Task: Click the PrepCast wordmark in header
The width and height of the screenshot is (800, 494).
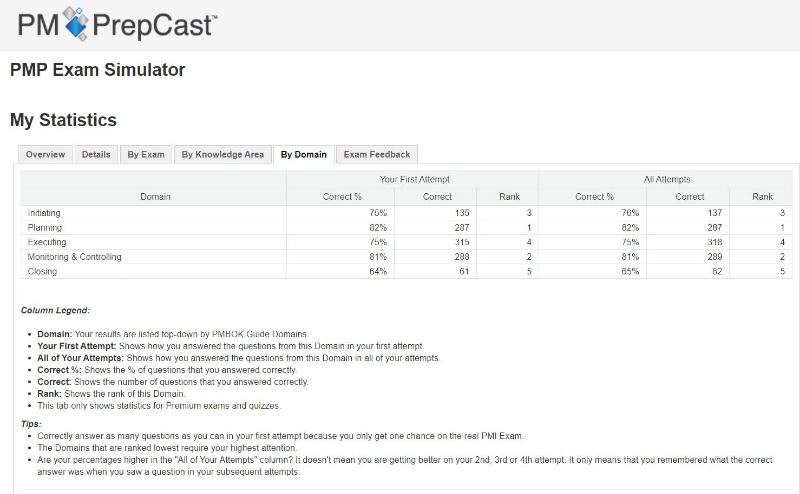Action: click(155, 26)
